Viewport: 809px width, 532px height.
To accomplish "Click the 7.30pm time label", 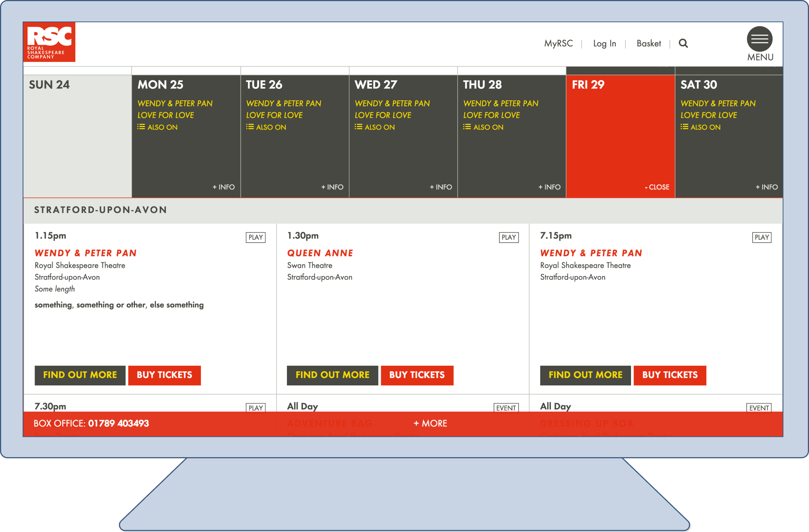I will pos(50,406).
